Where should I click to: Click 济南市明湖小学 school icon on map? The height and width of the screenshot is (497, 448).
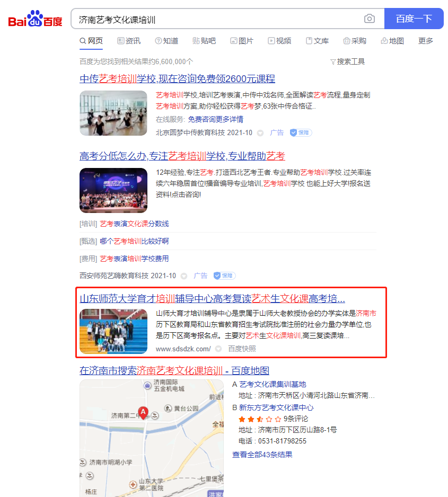(x=83, y=463)
